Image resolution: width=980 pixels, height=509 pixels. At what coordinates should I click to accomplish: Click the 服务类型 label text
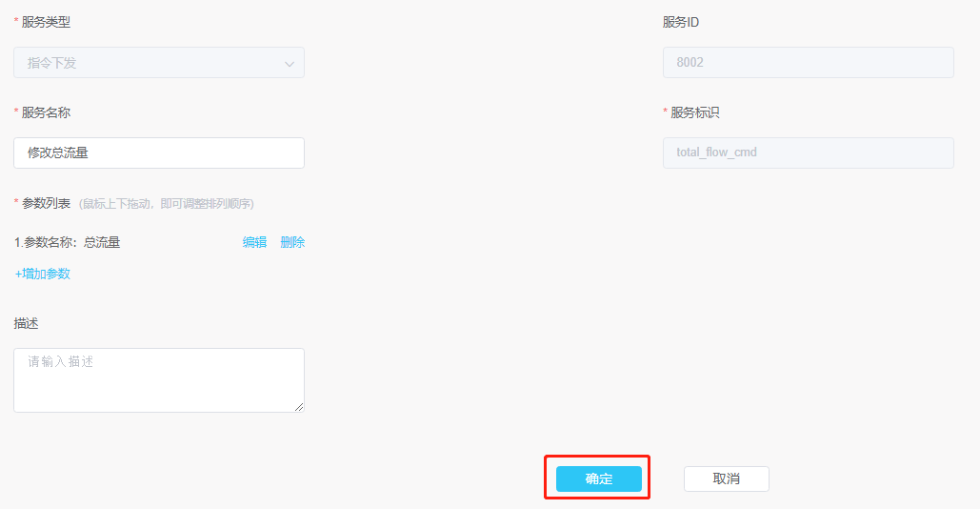46,23
